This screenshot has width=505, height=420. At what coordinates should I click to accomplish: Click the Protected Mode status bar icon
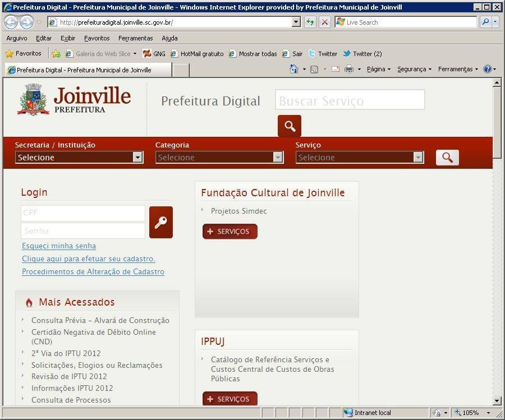coord(437,413)
